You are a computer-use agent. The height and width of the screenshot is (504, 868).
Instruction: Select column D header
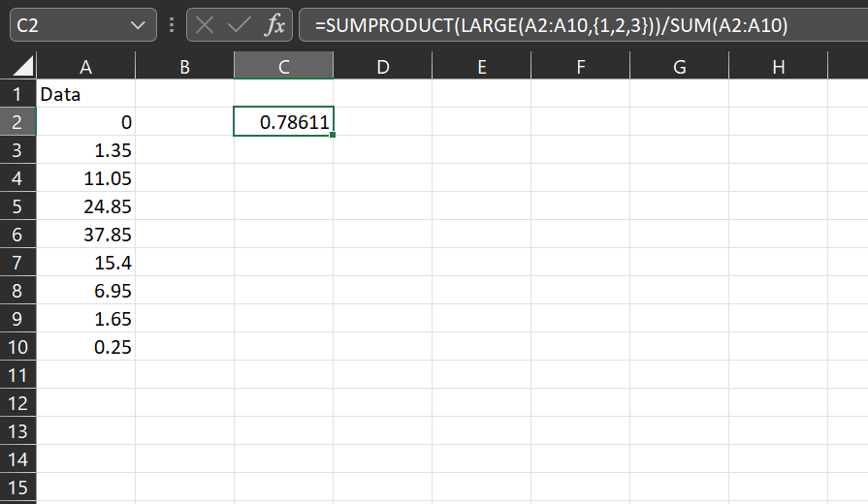pyautogui.click(x=382, y=66)
